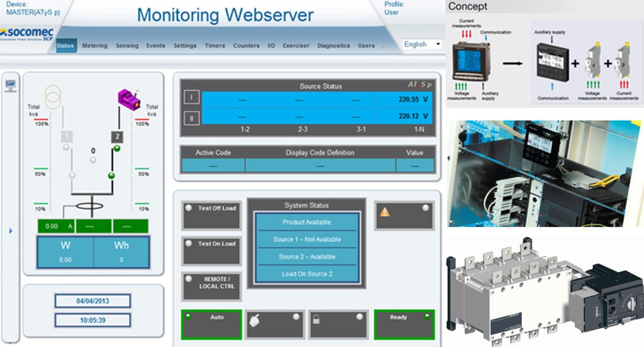Toggle the manual hand mode button

click(x=275, y=324)
